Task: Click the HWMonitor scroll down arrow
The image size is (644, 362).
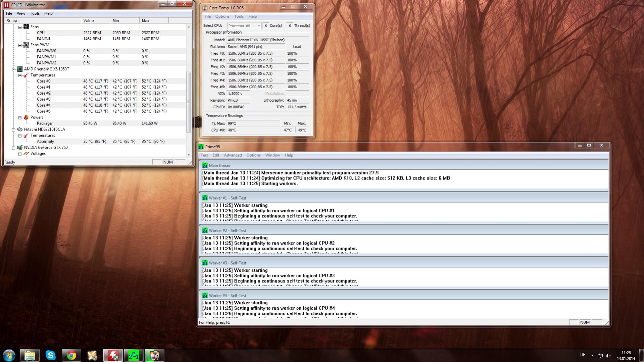Action: click(x=189, y=155)
